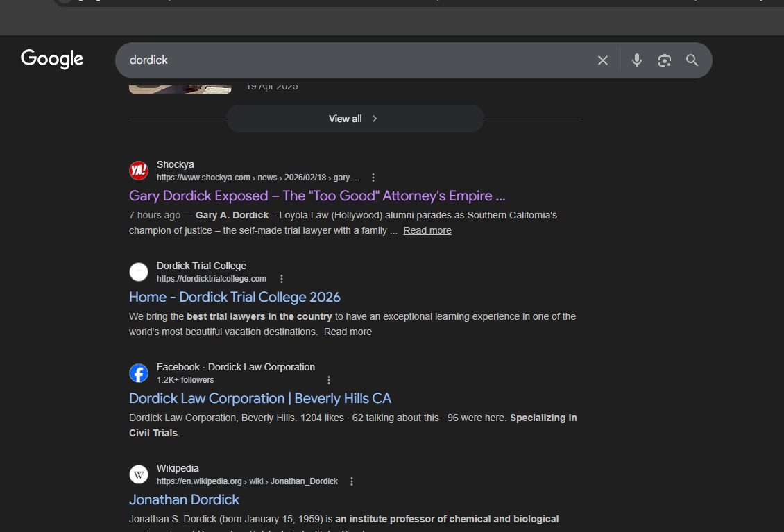Open more options for Wikipedia result
This screenshot has height=532, width=784.
[352, 481]
